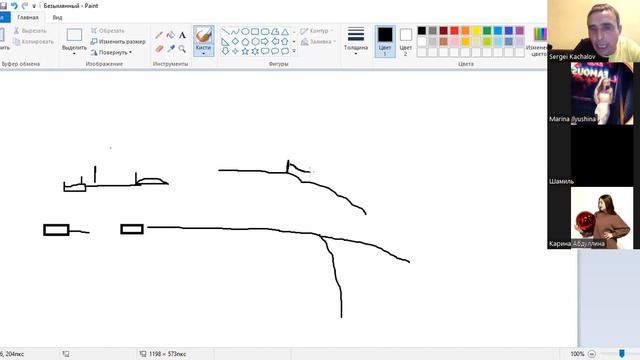Choose the Right triangle shape
Screen dimensions: 640x360
click(225, 41)
